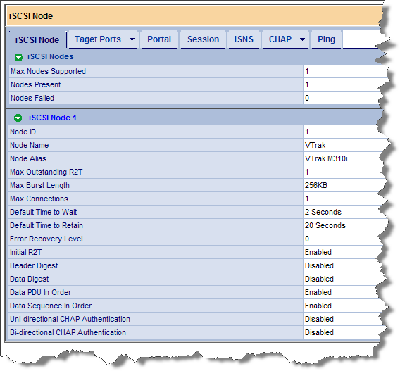Image resolution: width=400 pixels, height=371 pixels.
Task: Click the Initial R2T Enabled value
Action: [318, 252]
